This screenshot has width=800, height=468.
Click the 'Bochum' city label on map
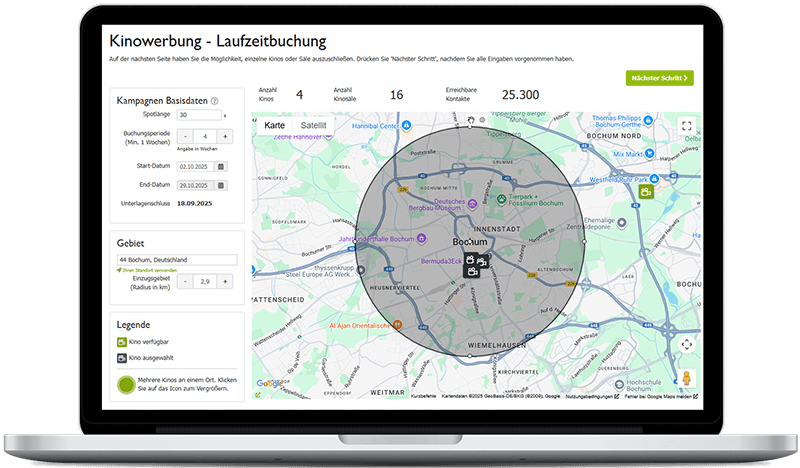tap(470, 241)
